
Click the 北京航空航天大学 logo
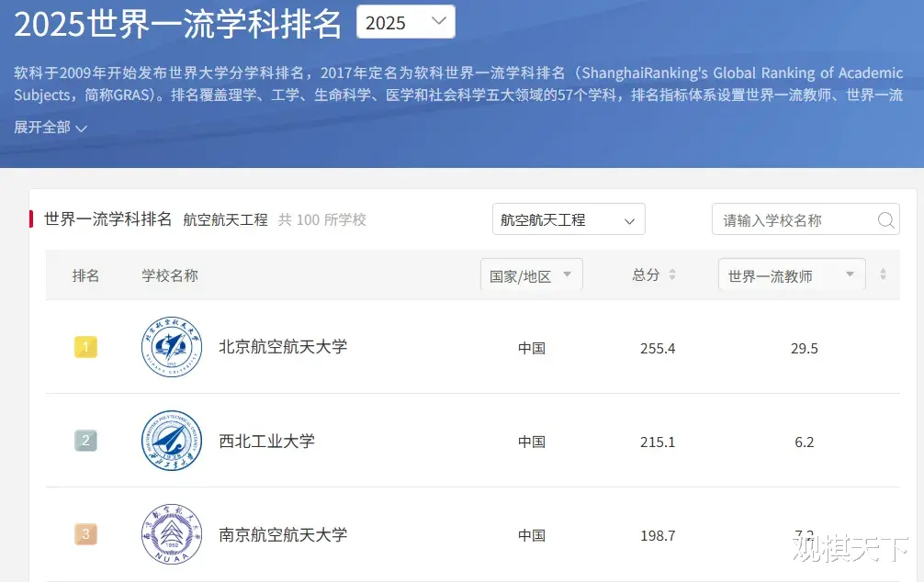172,347
